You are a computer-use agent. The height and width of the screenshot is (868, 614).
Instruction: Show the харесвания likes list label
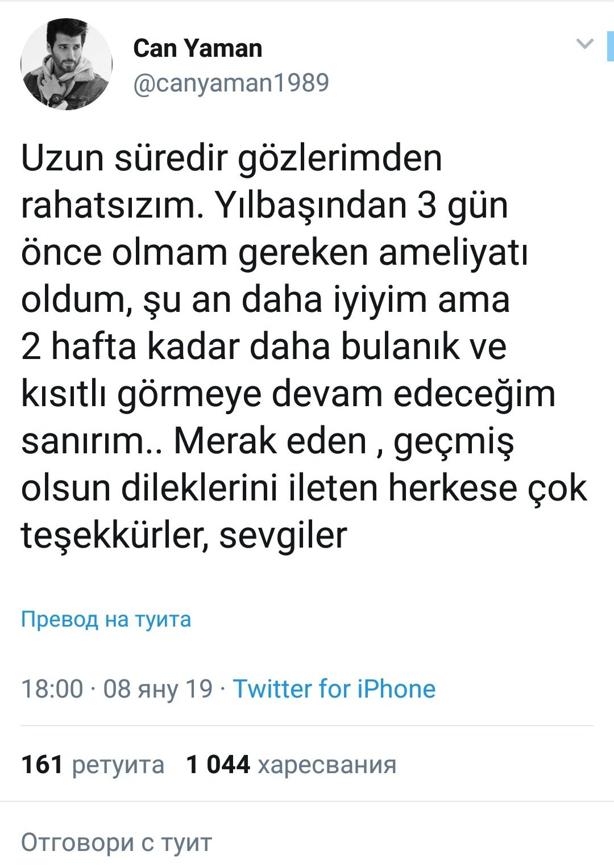coord(327,765)
